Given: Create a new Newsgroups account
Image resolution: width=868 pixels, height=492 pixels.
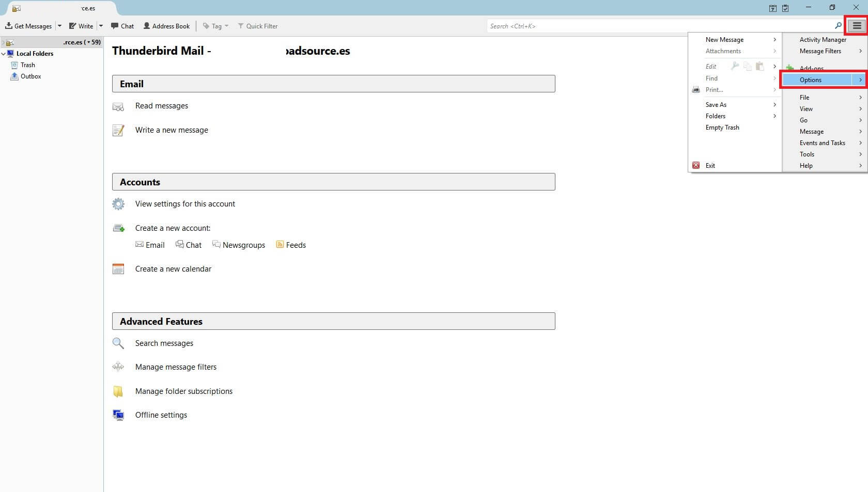Looking at the screenshot, I should tap(239, 245).
